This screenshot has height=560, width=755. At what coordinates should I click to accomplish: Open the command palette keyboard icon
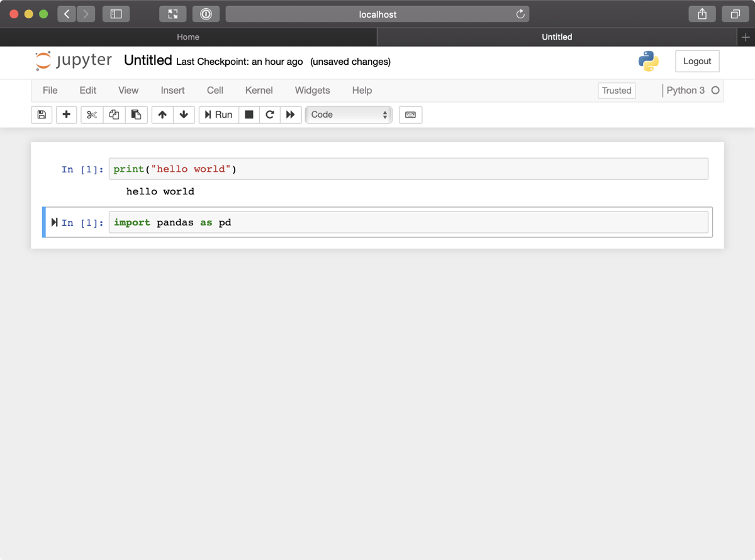tap(410, 115)
